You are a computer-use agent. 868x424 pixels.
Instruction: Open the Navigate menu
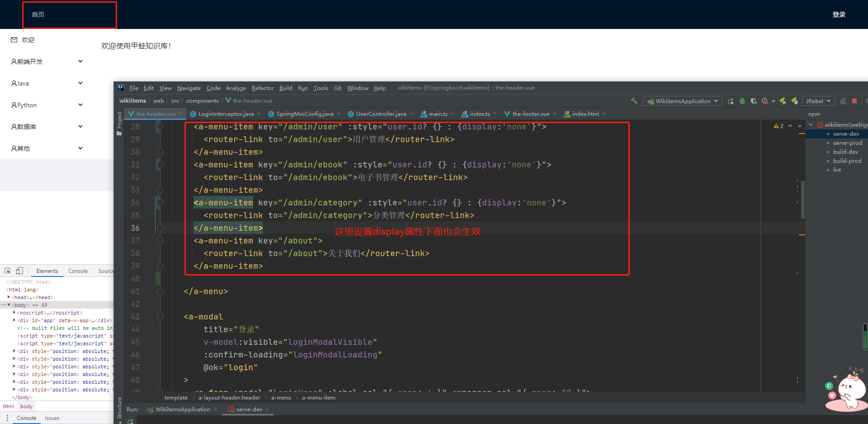point(189,88)
